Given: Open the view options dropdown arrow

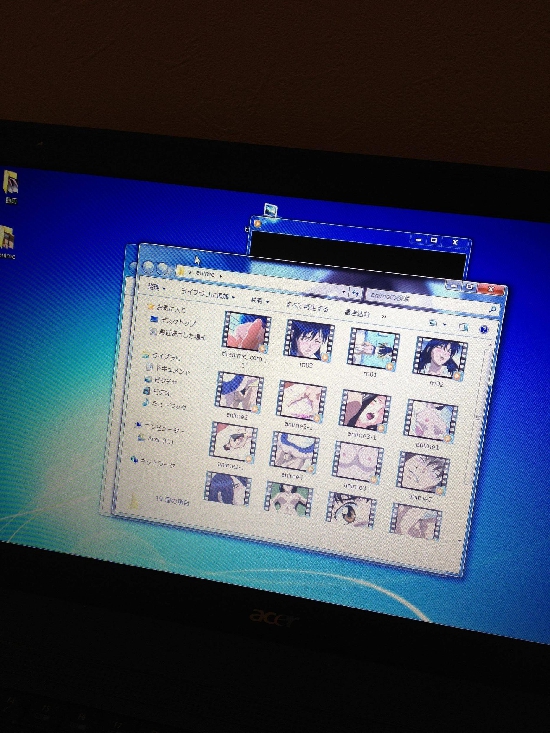Looking at the screenshot, I should (444, 324).
